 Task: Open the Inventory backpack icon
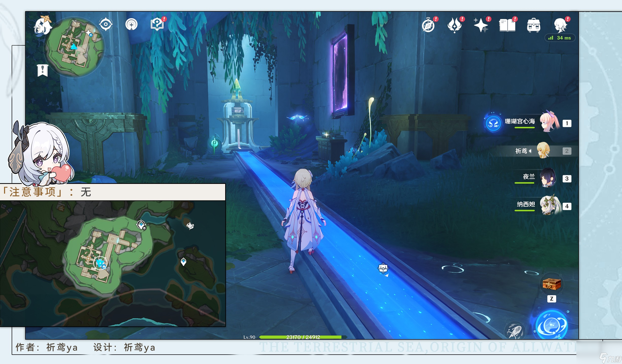534,25
